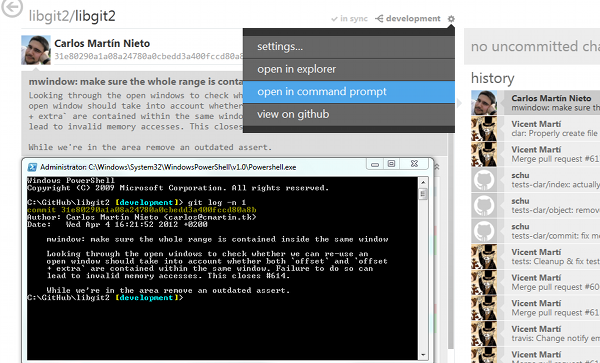The width and height of the screenshot is (600, 363).
Task: Click the back arrow beside libgit2/libgit2
Action: [x=11, y=7]
